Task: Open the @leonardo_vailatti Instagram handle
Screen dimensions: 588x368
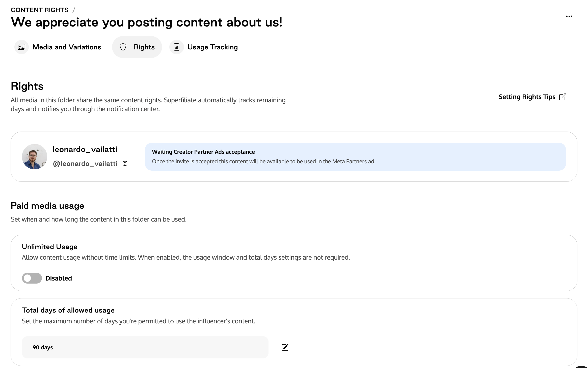Action: click(x=85, y=164)
